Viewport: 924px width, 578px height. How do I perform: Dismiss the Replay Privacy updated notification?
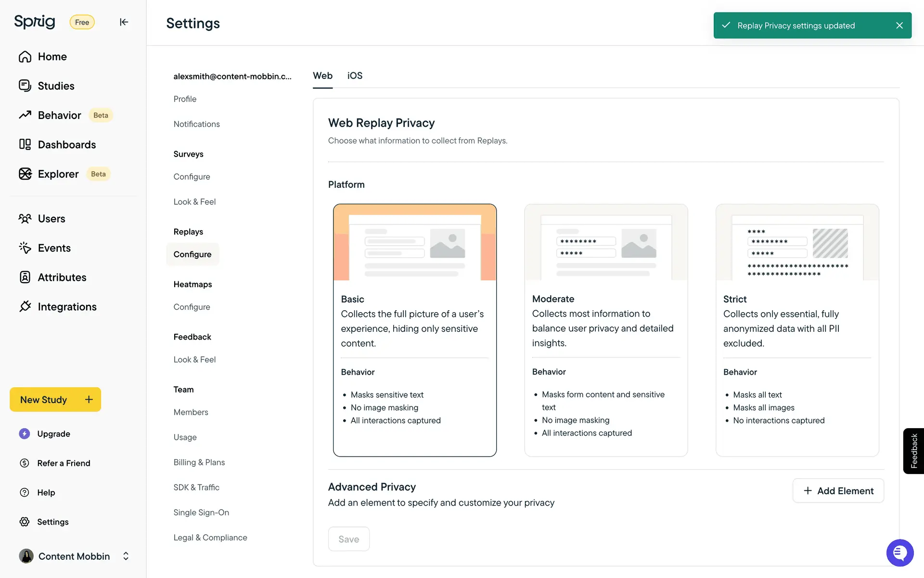[899, 26]
